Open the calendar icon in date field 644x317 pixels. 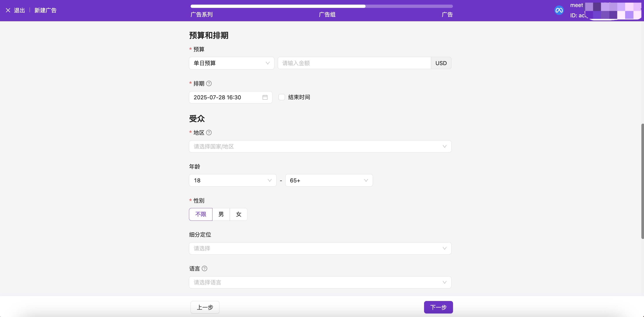click(x=265, y=97)
